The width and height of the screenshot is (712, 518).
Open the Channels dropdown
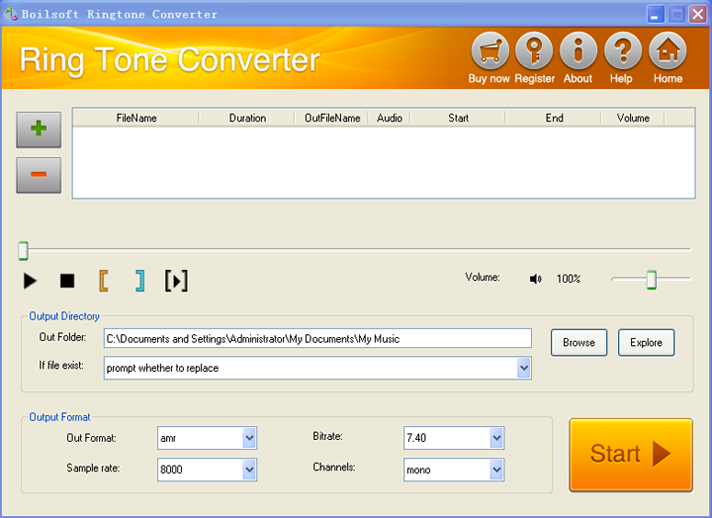point(454,469)
